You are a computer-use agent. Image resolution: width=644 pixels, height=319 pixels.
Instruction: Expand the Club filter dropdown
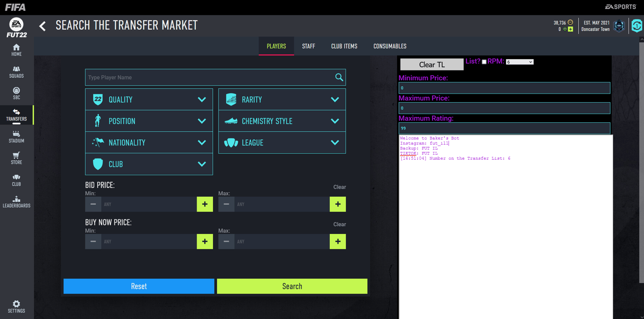click(x=149, y=164)
